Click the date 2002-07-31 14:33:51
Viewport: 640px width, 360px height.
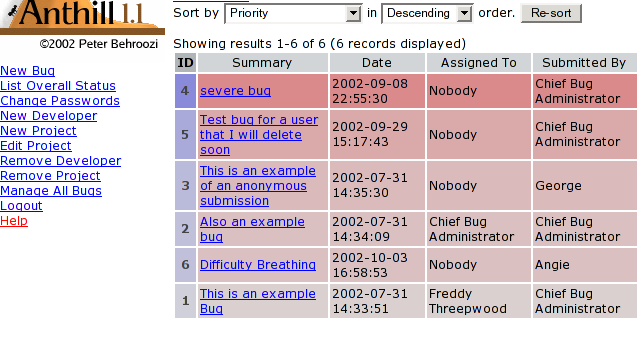[x=370, y=301]
